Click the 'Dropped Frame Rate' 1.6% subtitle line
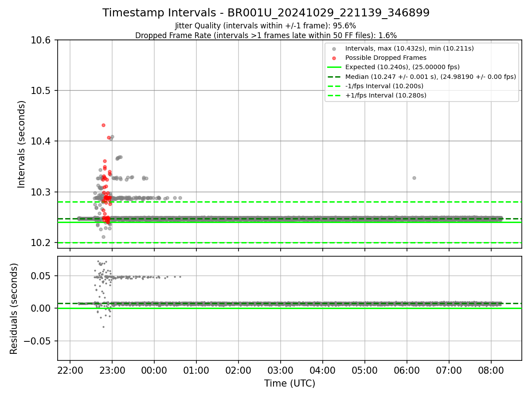Screen dimensions: 532x399 [x=266, y=35]
